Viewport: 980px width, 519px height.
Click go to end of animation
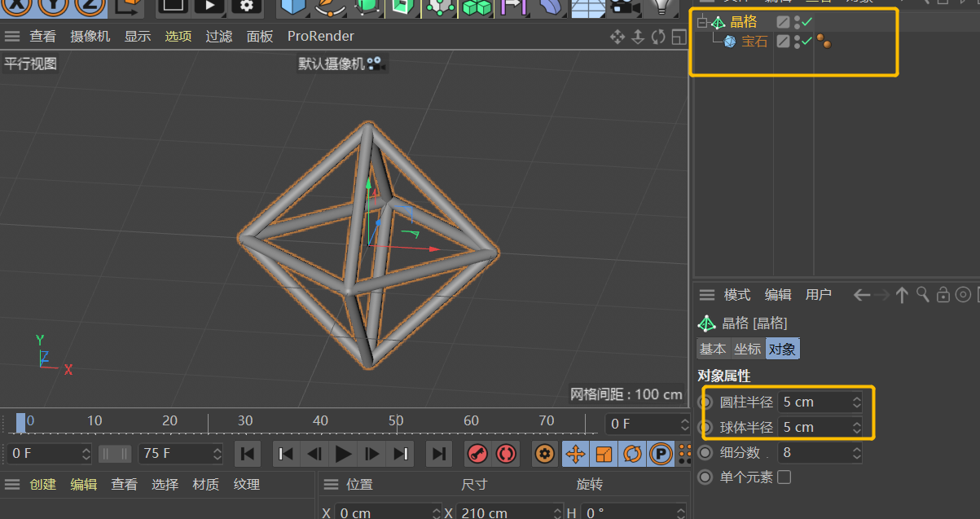pyautogui.click(x=438, y=454)
